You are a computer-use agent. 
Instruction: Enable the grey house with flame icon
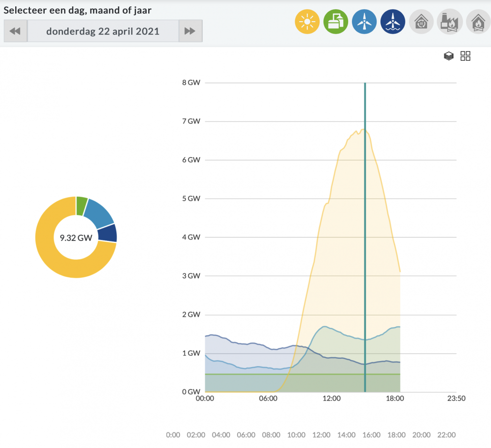coord(478,22)
